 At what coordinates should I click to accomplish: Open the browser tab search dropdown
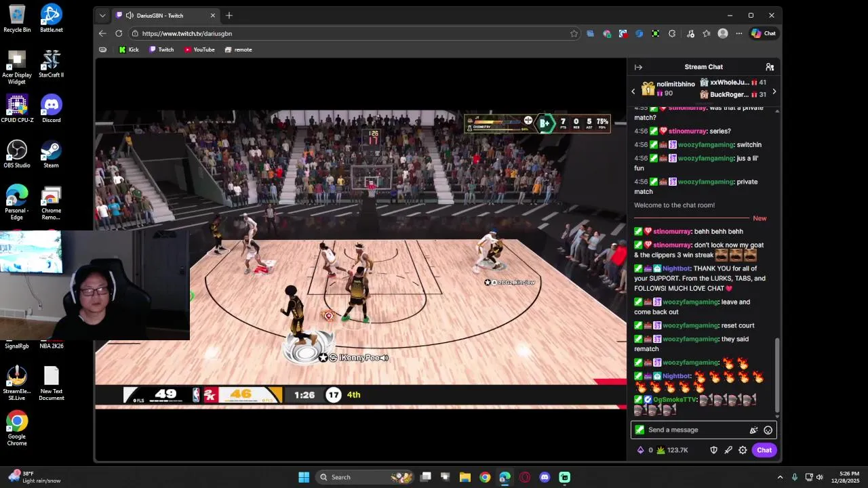[102, 15]
